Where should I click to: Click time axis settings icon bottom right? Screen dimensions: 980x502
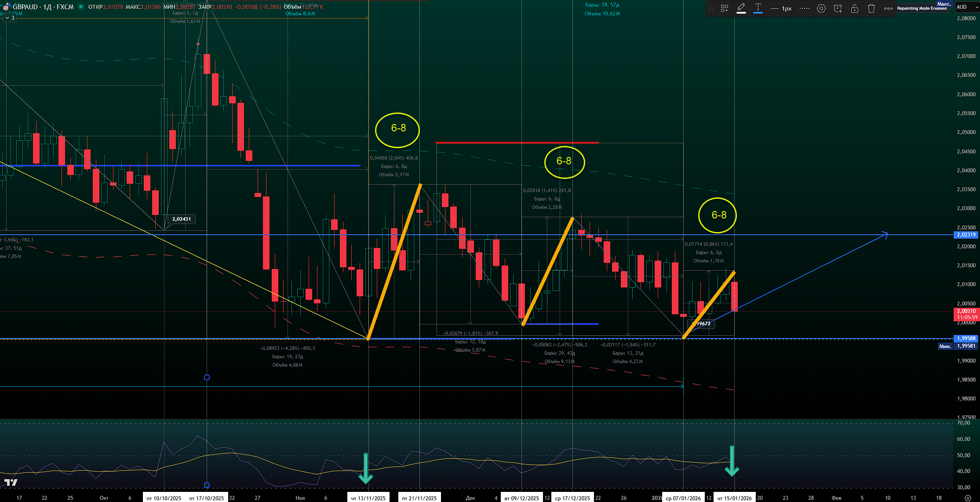tap(967, 498)
